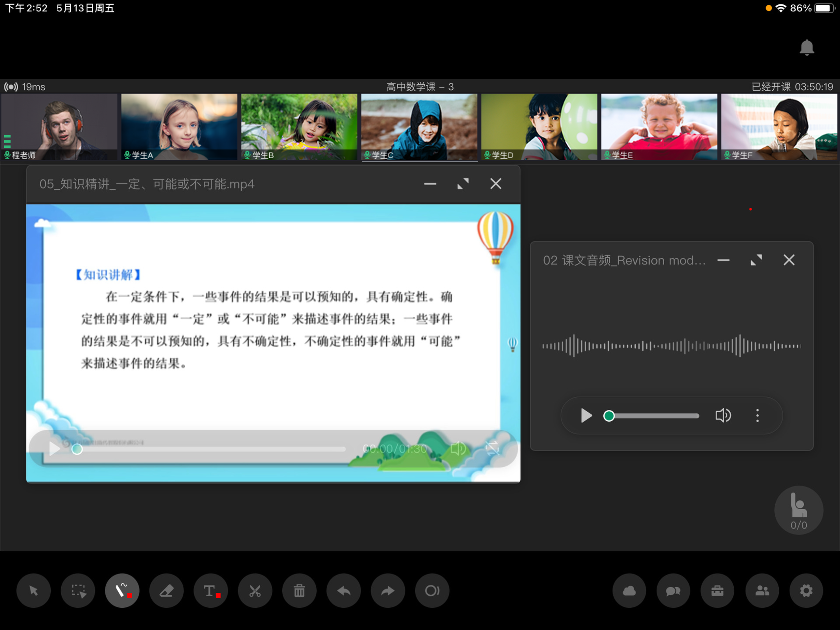The height and width of the screenshot is (630, 840).
Task: Tap the clock 下午2:52
Action: [x=26, y=8]
